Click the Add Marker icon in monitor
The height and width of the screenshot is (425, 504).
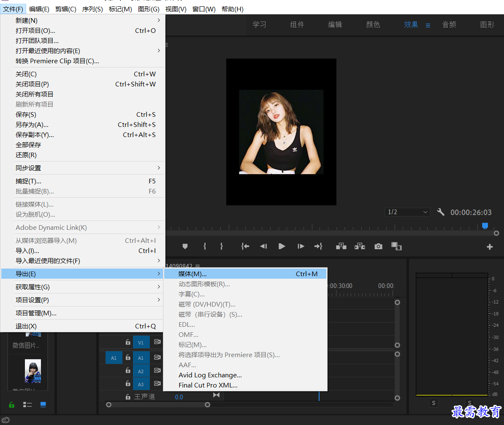pos(185,246)
